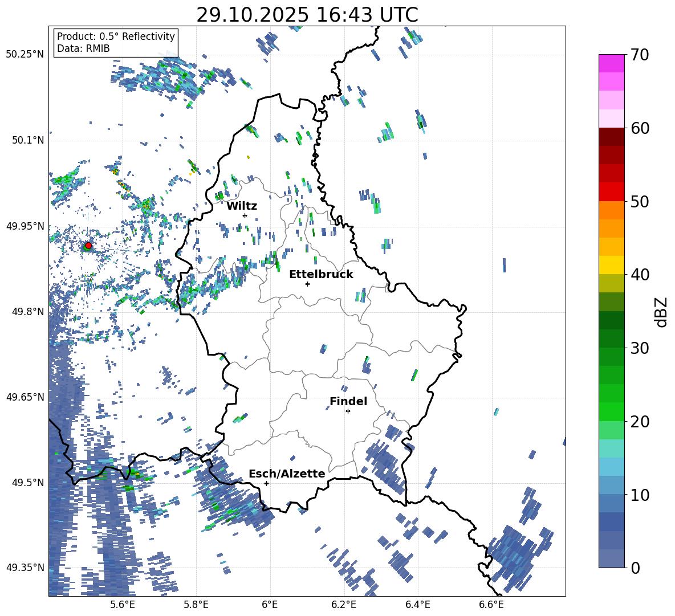
Task: Pick the bright red colorbar segment above 50
Action: [x=612, y=191]
